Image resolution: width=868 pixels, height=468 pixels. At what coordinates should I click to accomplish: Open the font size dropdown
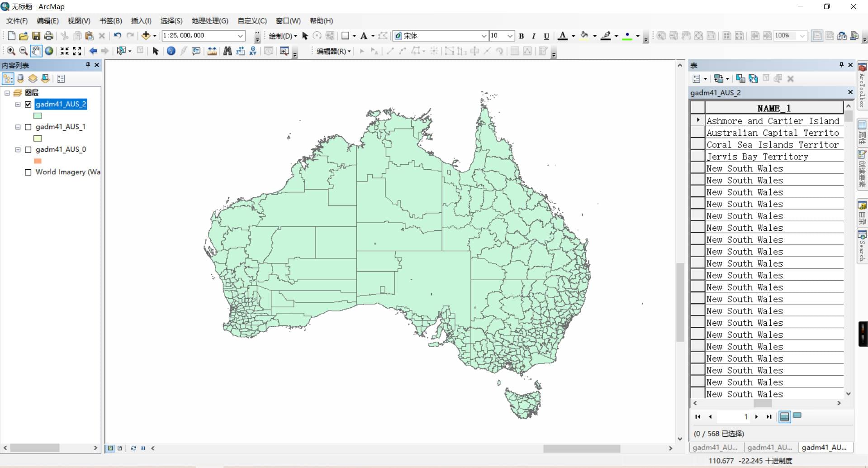tap(510, 36)
